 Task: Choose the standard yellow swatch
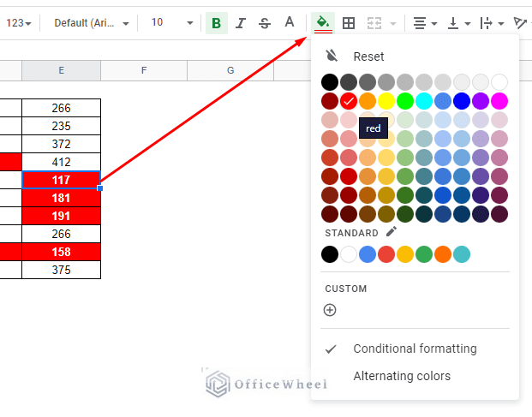tap(405, 254)
